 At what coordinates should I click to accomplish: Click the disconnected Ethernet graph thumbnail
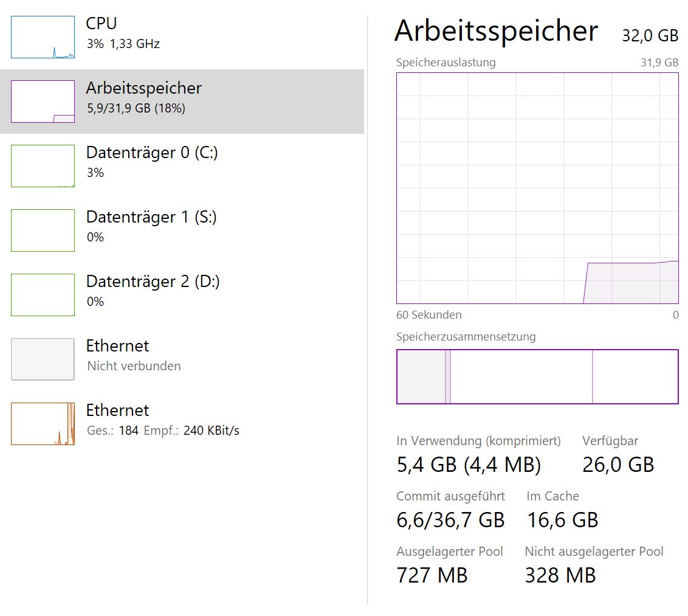[x=43, y=359]
